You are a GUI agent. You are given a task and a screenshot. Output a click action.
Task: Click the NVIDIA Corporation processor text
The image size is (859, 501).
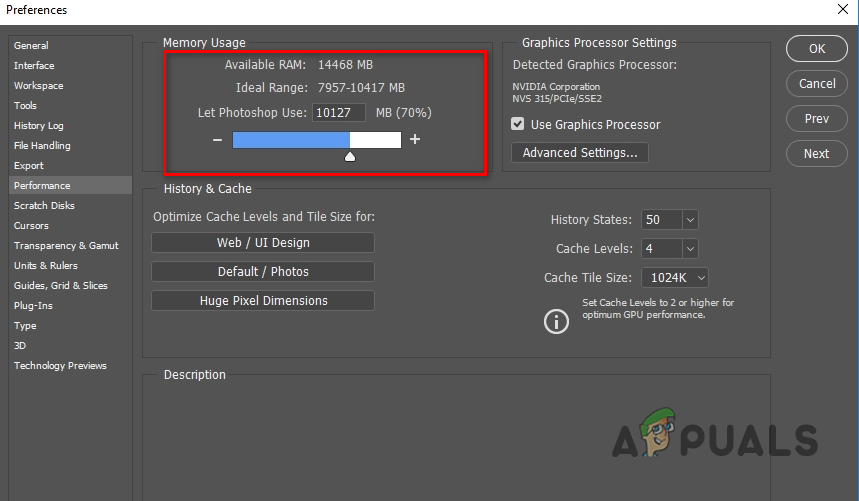tap(556, 87)
